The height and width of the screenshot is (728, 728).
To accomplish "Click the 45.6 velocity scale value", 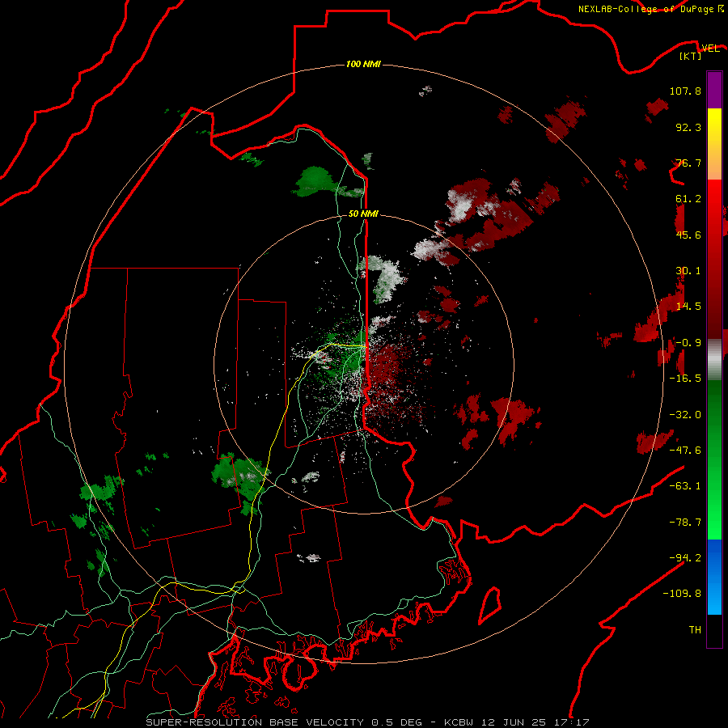I will pos(688,235).
